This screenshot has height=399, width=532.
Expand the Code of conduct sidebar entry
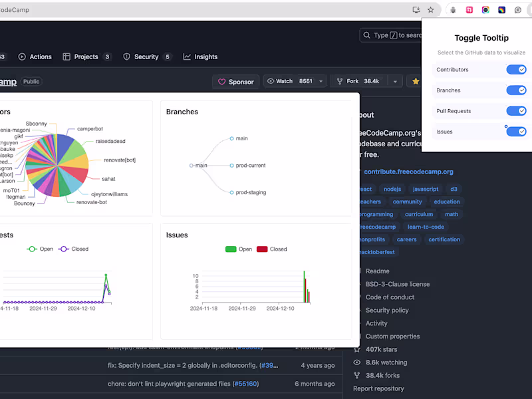pyautogui.click(x=390, y=297)
